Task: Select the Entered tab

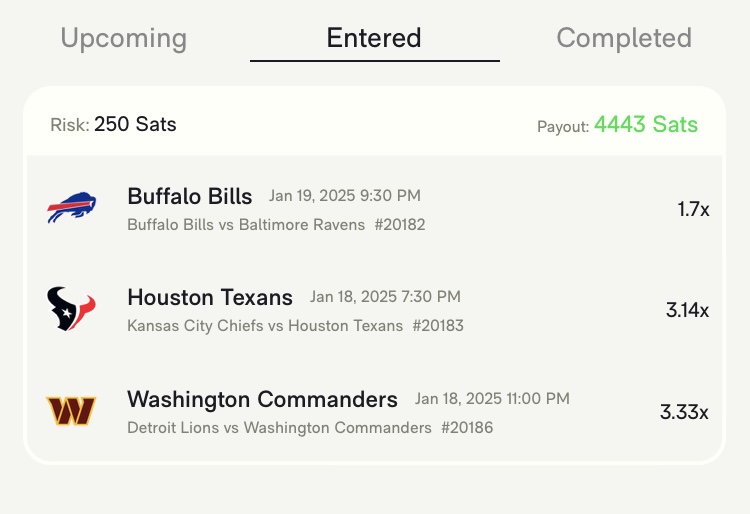Action: tap(374, 39)
